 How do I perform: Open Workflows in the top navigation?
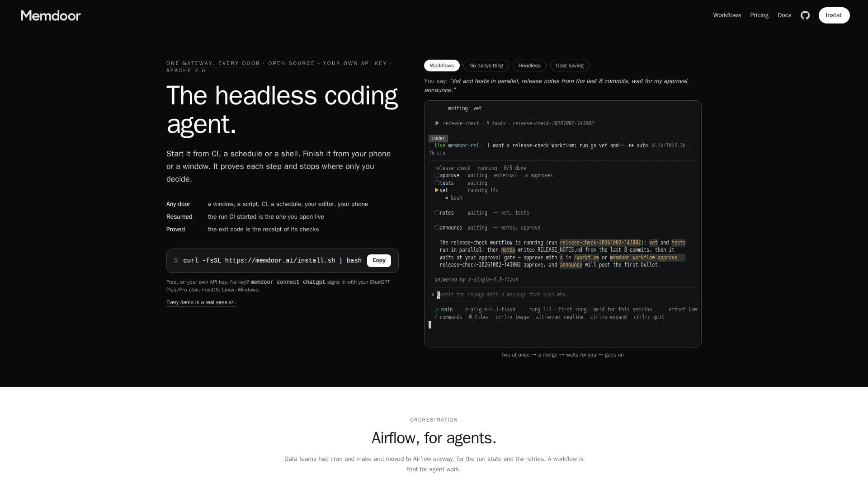(x=727, y=15)
